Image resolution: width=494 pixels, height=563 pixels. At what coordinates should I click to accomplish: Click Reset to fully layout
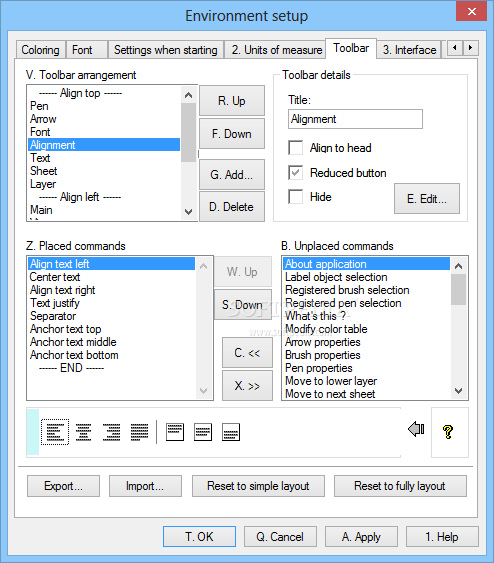pos(400,486)
